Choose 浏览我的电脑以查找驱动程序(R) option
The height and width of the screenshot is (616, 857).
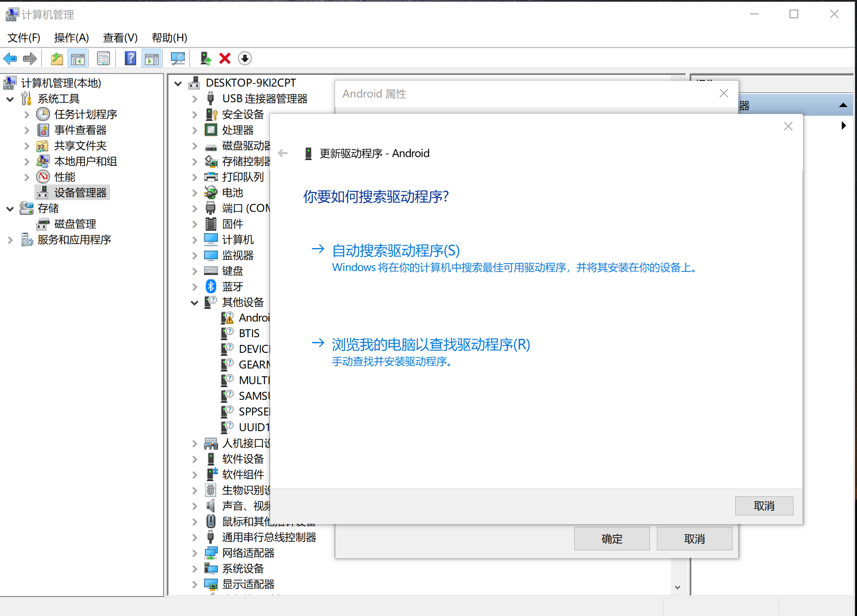click(x=431, y=345)
